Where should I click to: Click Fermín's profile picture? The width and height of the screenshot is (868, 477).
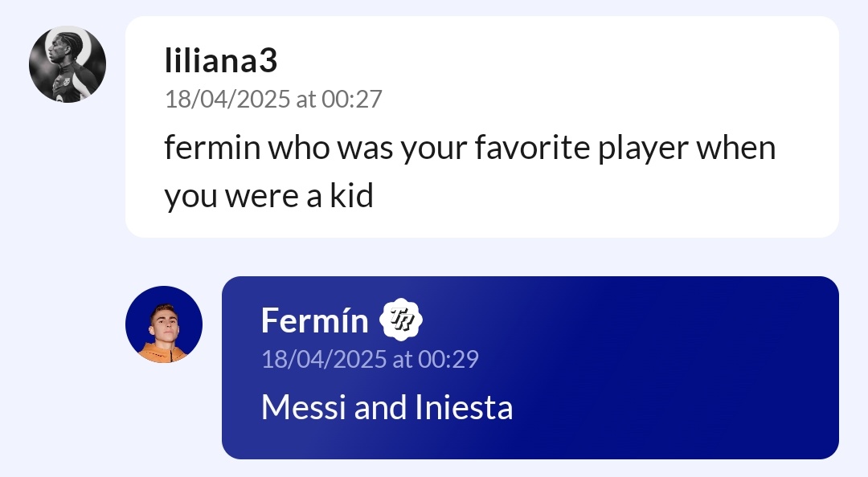point(164,324)
